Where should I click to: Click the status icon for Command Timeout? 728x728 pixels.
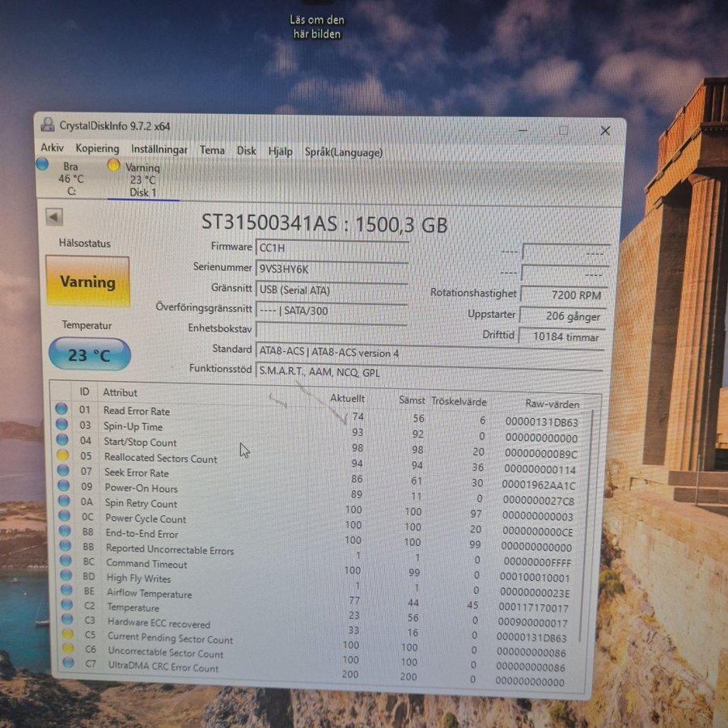coord(66,561)
